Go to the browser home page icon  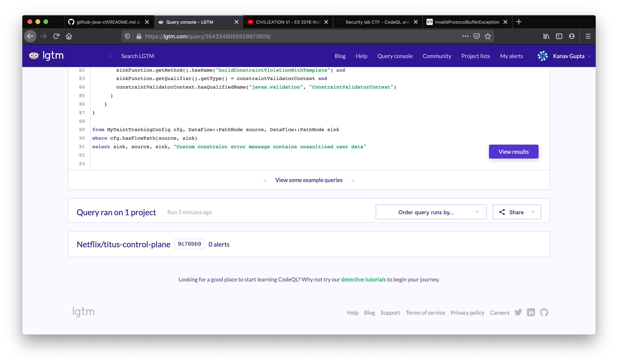[69, 36]
